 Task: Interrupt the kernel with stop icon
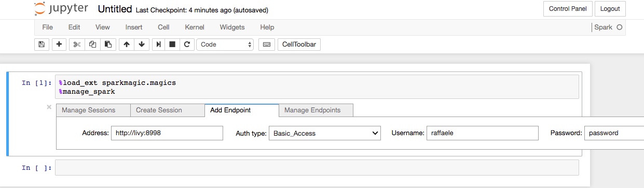tap(173, 45)
